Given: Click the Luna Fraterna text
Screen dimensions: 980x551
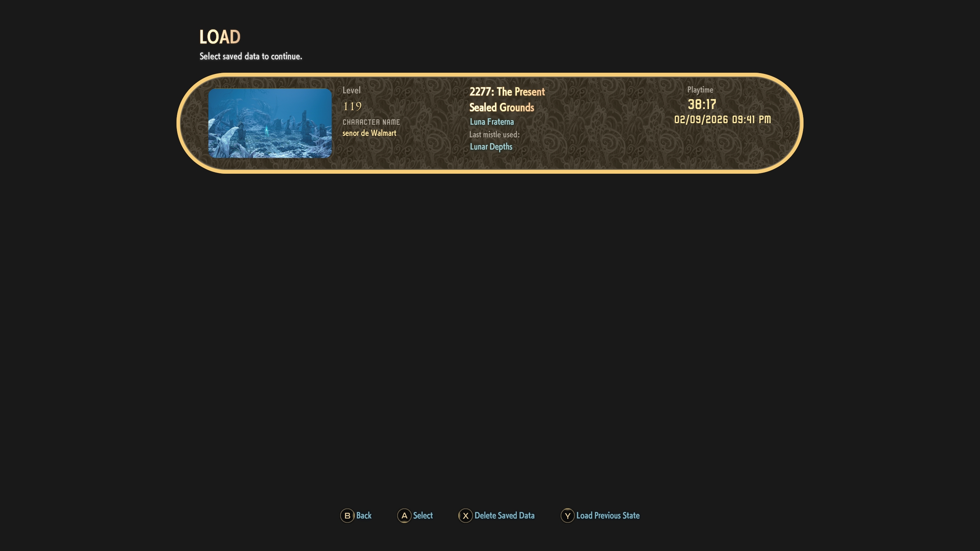Looking at the screenshot, I should [x=492, y=122].
